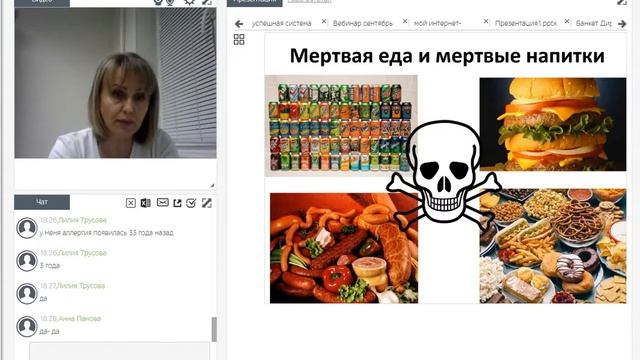Viewport: 640px width, 360px height.
Task: Click the chat scrollbar thumb
Action: click(x=214, y=329)
